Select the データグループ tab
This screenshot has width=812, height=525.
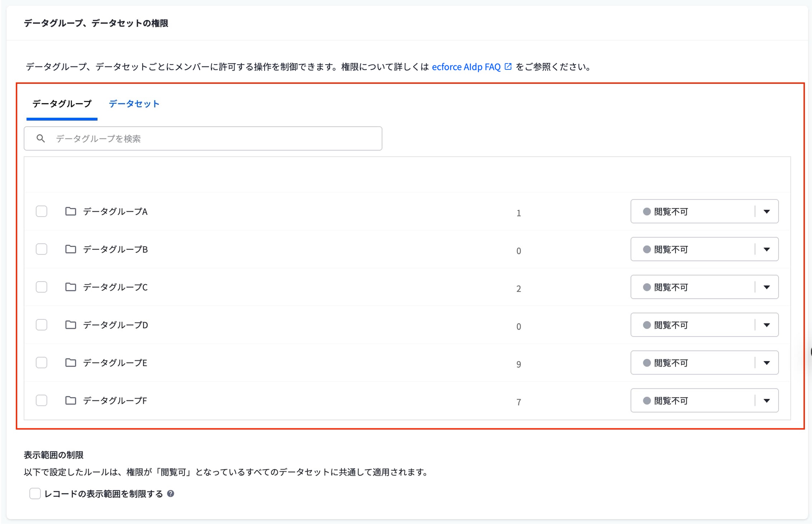click(x=62, y=104)
